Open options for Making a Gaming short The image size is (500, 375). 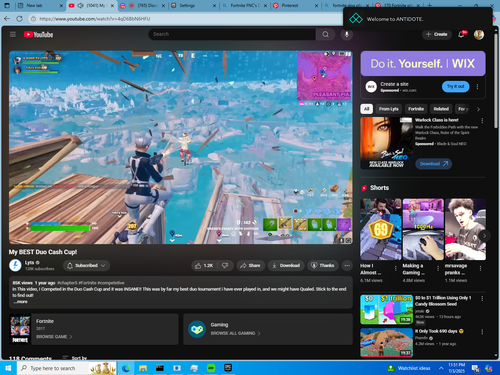click(438, 268)
